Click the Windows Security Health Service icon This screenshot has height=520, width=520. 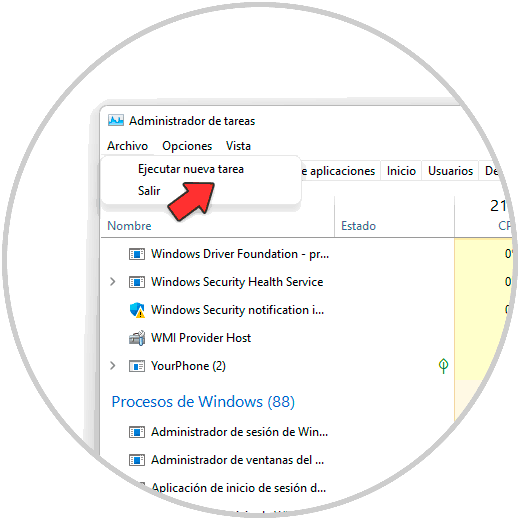[x=137, y=282]
